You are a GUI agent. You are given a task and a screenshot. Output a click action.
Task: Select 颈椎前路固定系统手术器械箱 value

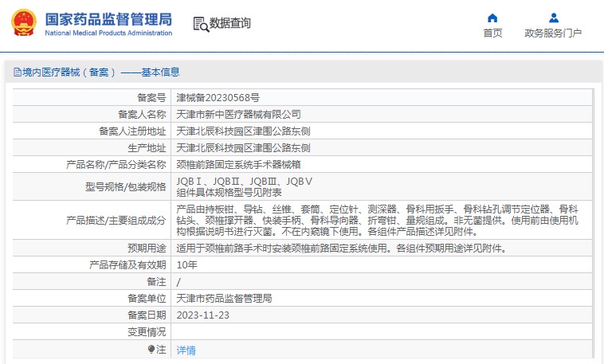tap(238, 165)
